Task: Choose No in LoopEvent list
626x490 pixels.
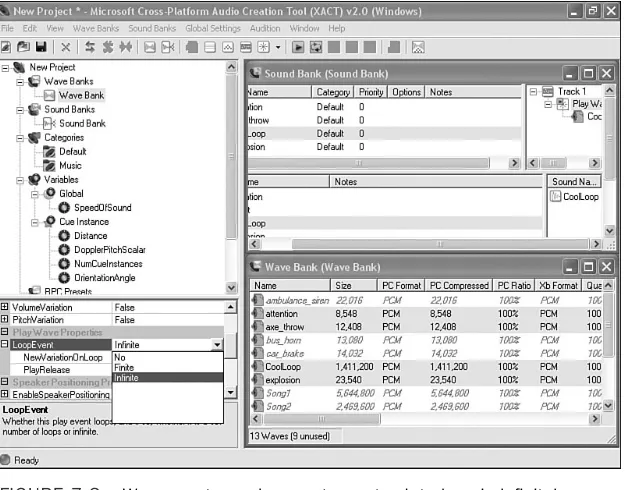Action: [168, 357]
